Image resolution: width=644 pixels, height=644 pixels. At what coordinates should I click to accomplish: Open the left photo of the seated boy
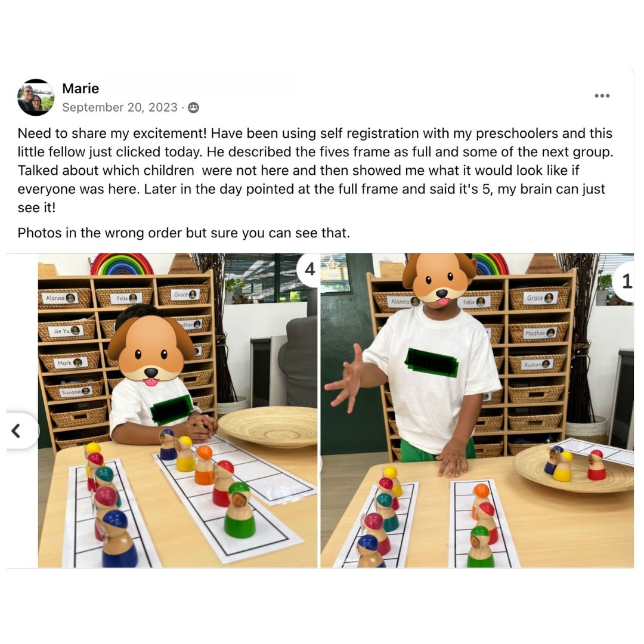pos(178,410)
